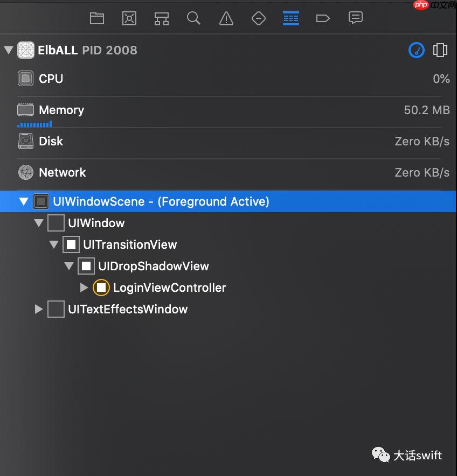The image size is (457, 476).
Task: Collapse the UITransitionView disclosure triangle
Action: coord(53,244)
